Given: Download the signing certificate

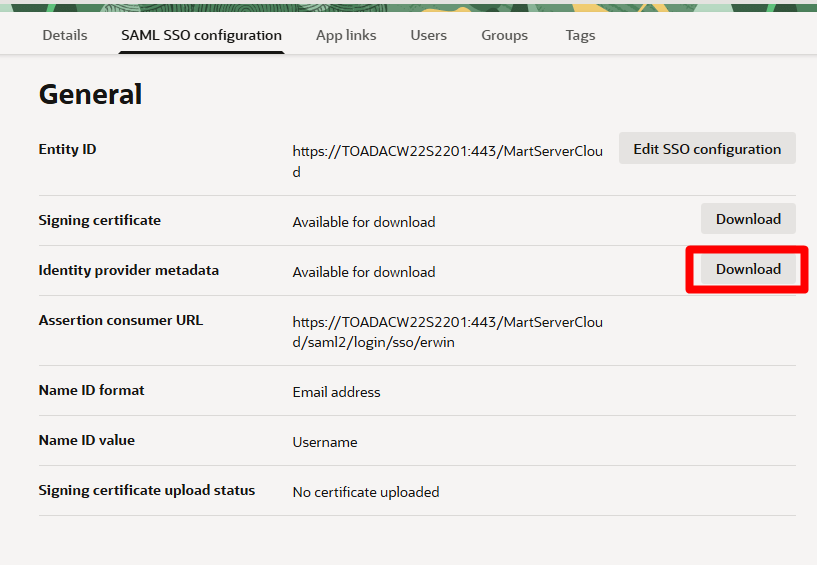Looking at the screenshot, I should point(748,219).
